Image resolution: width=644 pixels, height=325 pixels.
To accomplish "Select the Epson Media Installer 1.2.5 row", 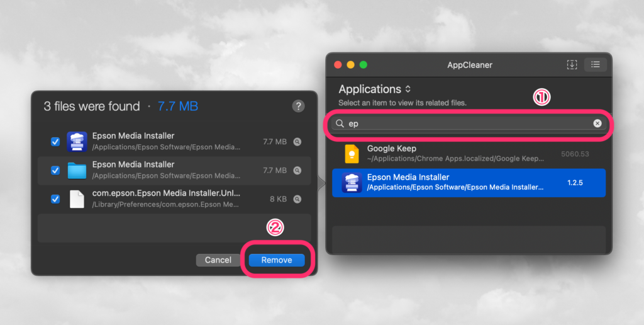I will pos(469,183).
